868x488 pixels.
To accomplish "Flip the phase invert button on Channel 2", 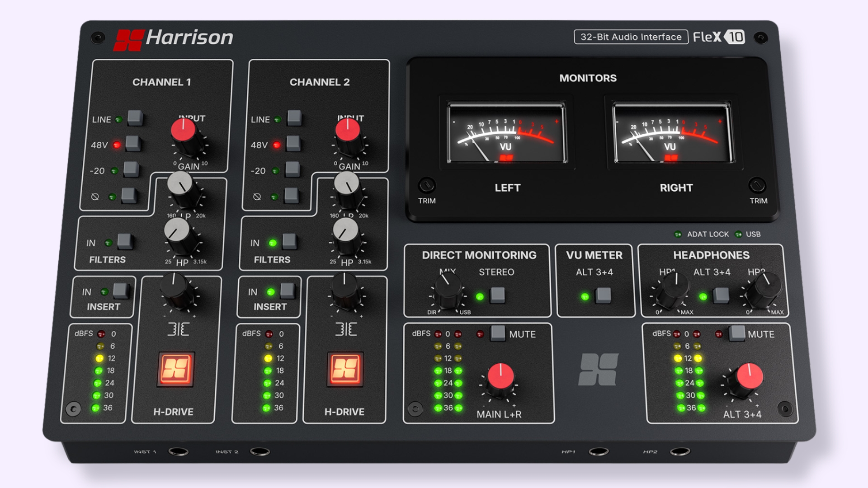I will [292, 195].
